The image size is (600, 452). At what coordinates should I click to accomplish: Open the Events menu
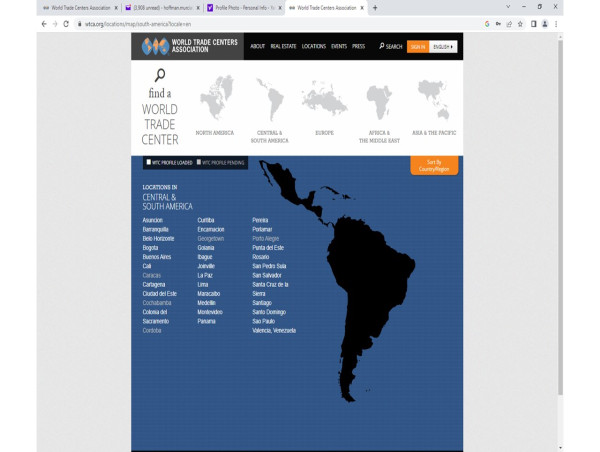(x=339, y=46)
